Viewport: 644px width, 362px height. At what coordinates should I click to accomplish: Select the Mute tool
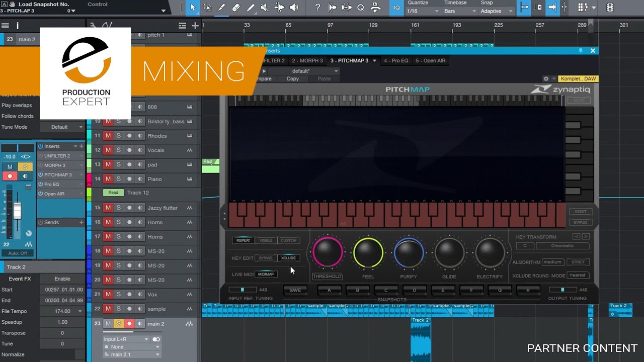click(265, 8)
